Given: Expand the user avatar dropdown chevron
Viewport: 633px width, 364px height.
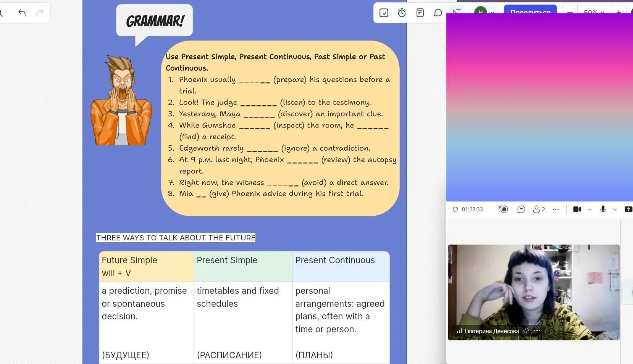Looking at the screenshot, I should click(x=493, y=13).
